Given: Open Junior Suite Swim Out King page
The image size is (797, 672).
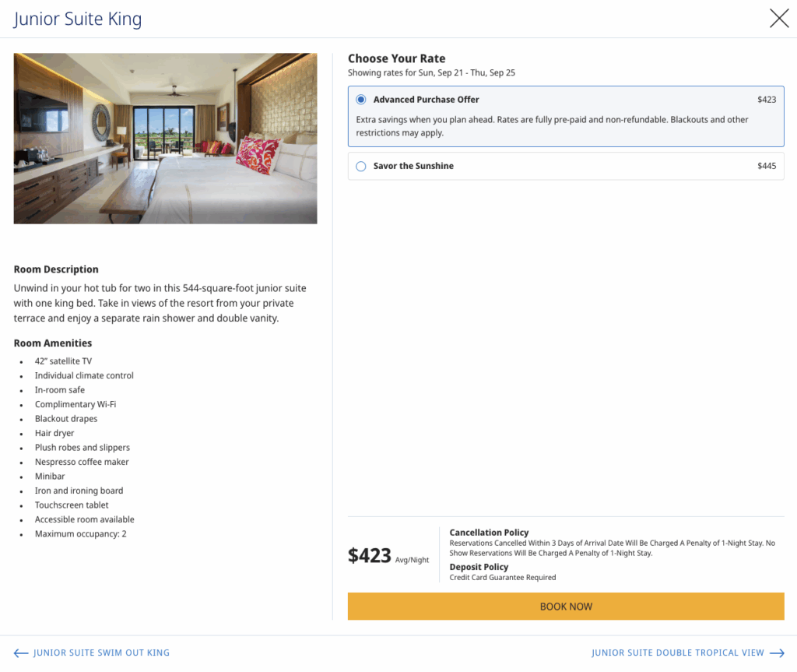Looking at the screenshot, I should [x=100, y=653].
